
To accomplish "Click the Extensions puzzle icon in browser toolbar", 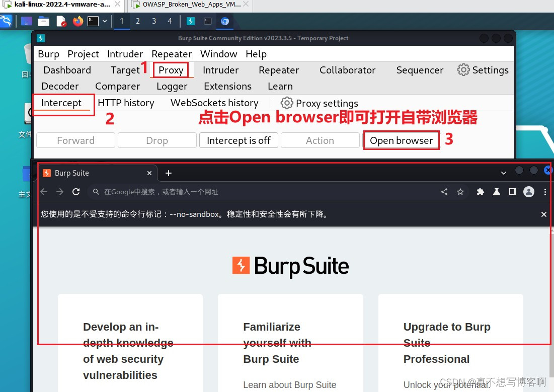I will pyautogui.click(x=480, y=192).
